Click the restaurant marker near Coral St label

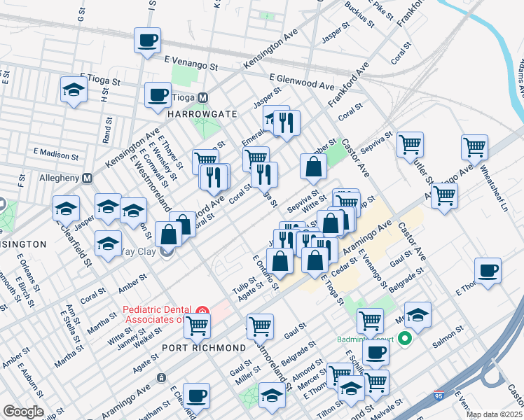264,176
